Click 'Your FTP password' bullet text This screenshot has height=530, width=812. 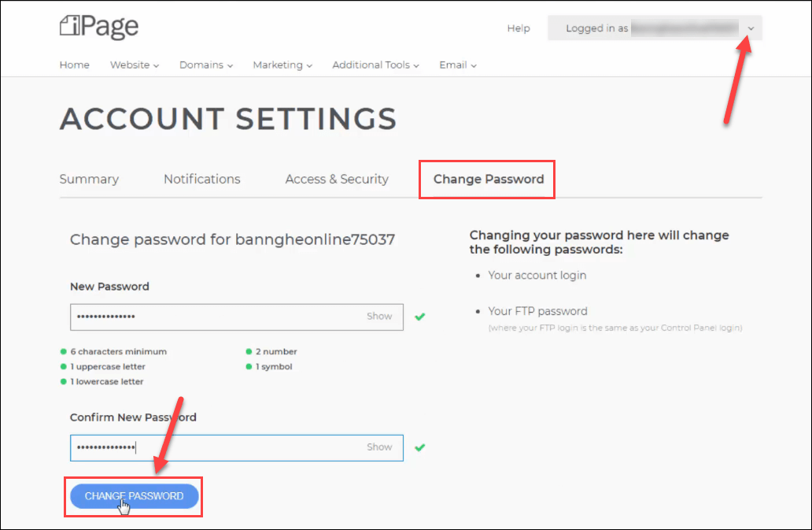537,311
